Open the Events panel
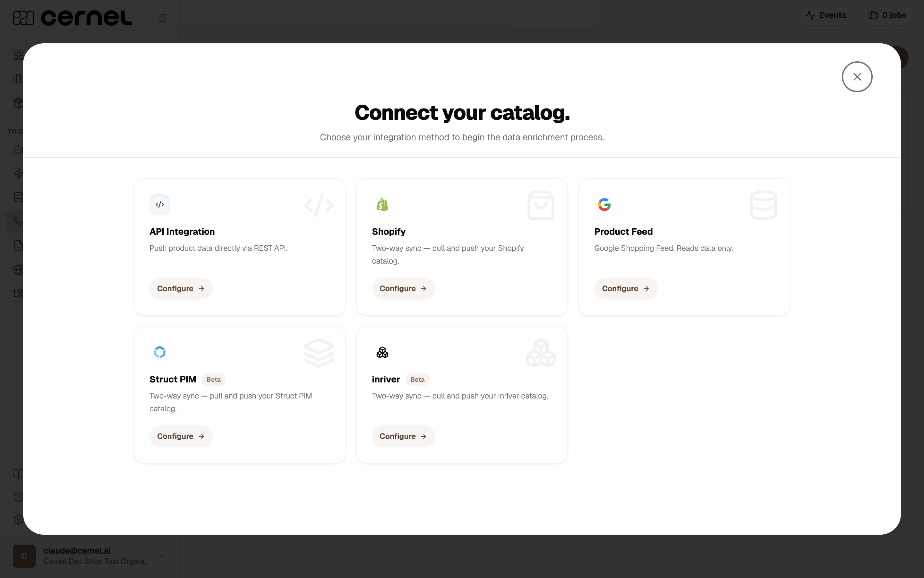The image size is (924, 578). [x=826, y=15]
